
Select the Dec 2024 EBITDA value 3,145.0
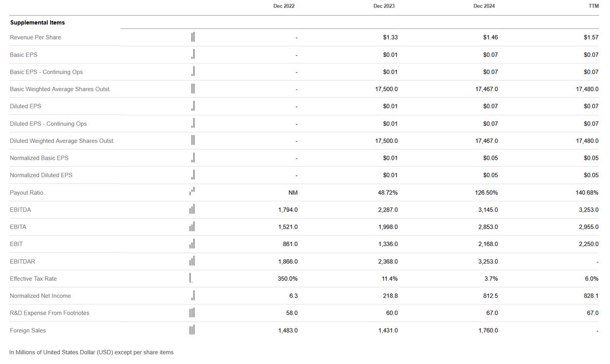pos(488,210)
